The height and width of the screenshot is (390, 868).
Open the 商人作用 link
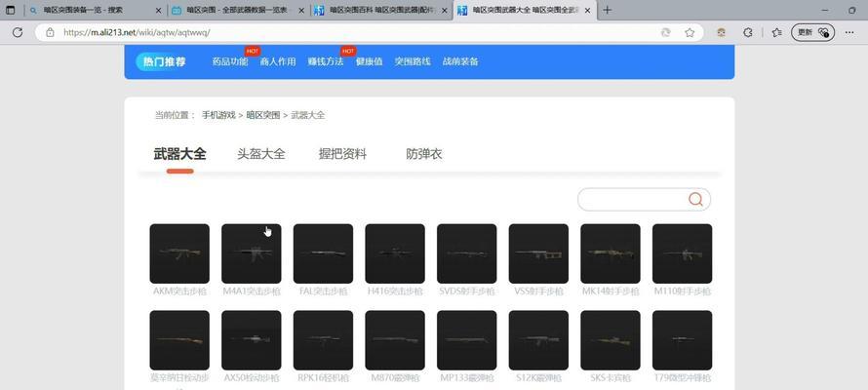(x=278, y=61)
